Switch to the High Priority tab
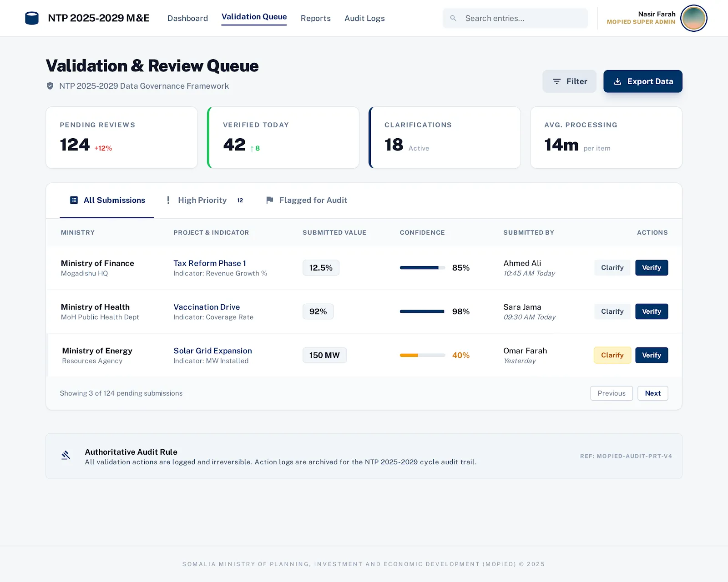 [202, 200]
